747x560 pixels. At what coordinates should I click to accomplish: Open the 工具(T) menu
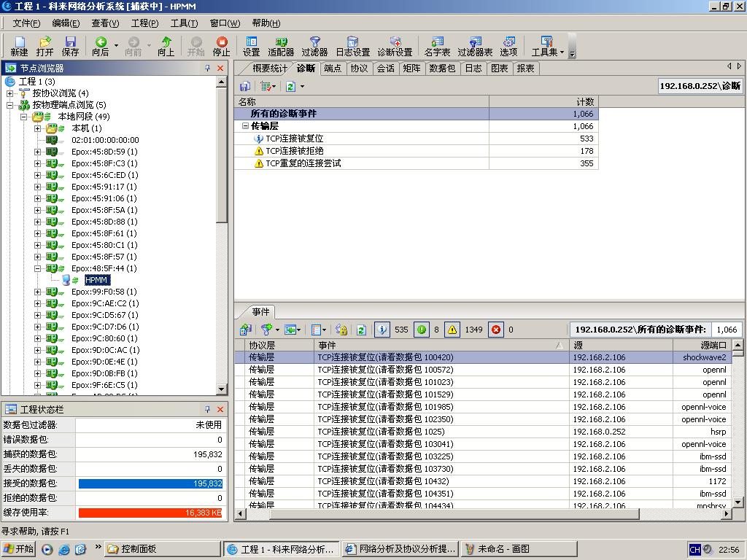click(x=184, y=23)
